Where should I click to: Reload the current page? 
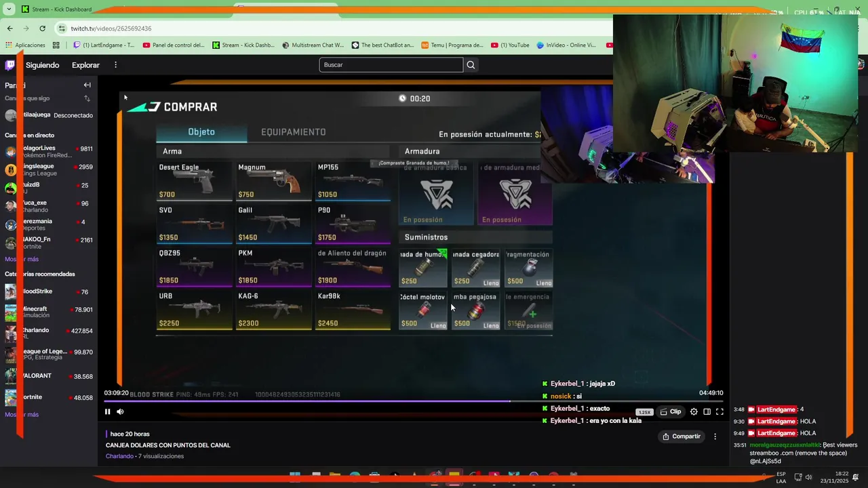[x=42, y=28]
